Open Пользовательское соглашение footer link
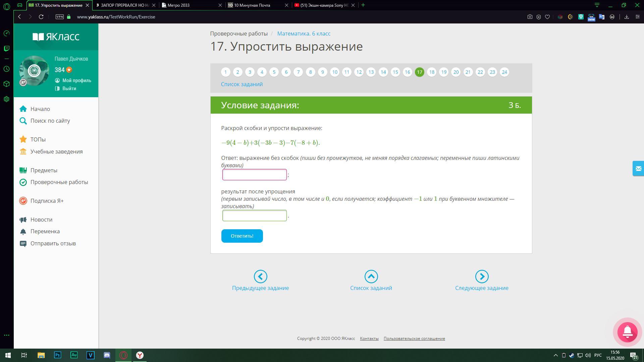 (x=414, y=339)
